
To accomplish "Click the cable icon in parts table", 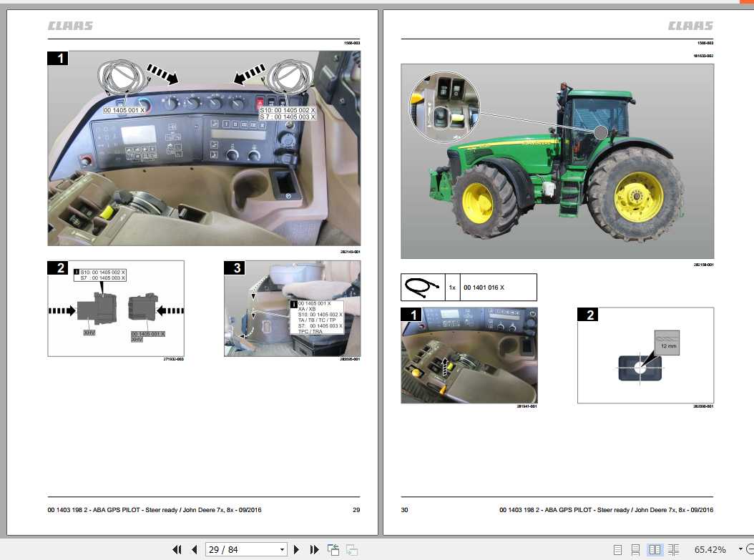I will (x=423, y=288).
